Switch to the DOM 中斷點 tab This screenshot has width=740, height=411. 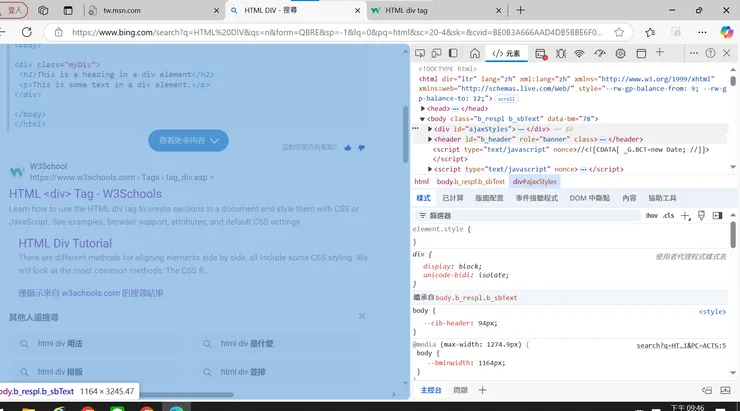[589, 198]
